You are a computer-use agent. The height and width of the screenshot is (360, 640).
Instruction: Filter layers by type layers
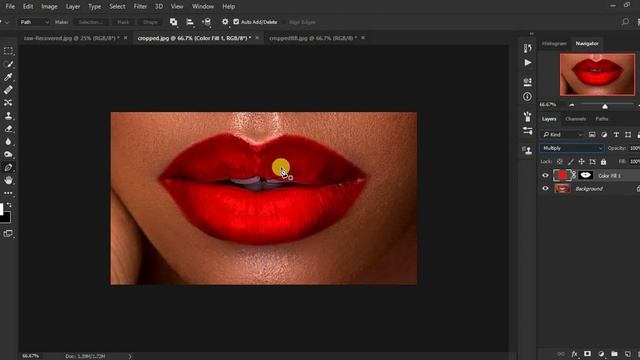tap(616, 135)
